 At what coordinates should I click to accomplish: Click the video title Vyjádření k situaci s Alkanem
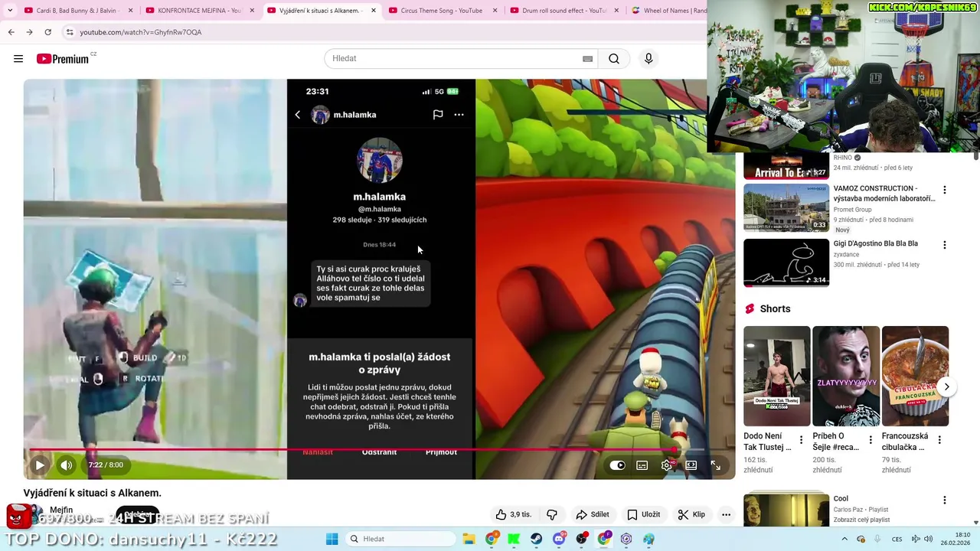(x=93, y=493)
